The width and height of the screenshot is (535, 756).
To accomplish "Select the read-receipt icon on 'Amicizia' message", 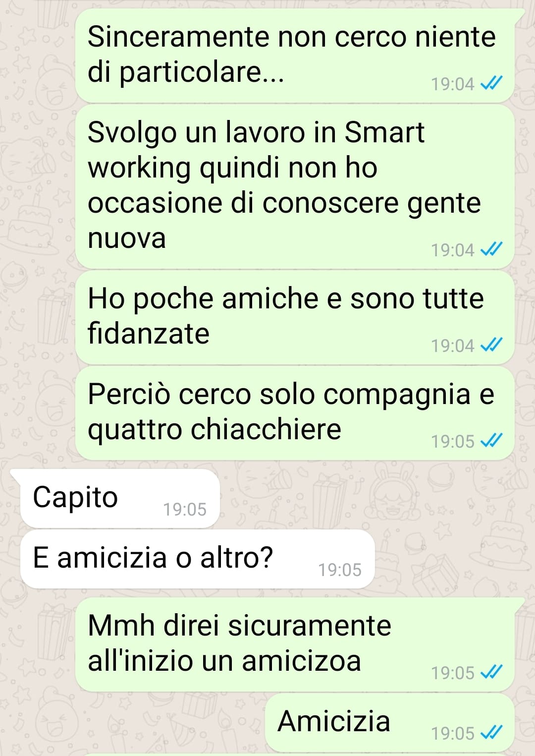I will pos(491,733).
